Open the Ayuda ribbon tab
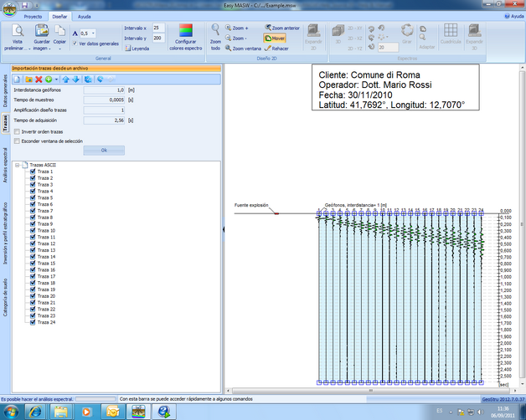526x420 pixels. [x=85, y=17]
